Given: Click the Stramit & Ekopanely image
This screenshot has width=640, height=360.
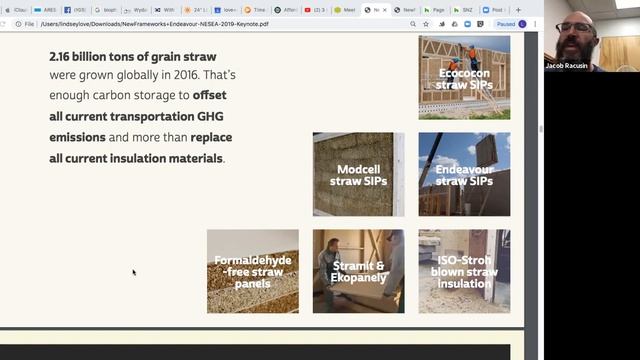Looking at the screenshot, I should point(358,271).
